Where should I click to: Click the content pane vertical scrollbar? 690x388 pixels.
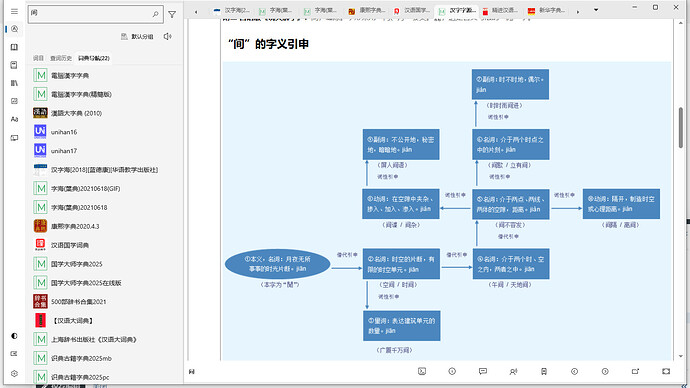(x=681, y=128)
